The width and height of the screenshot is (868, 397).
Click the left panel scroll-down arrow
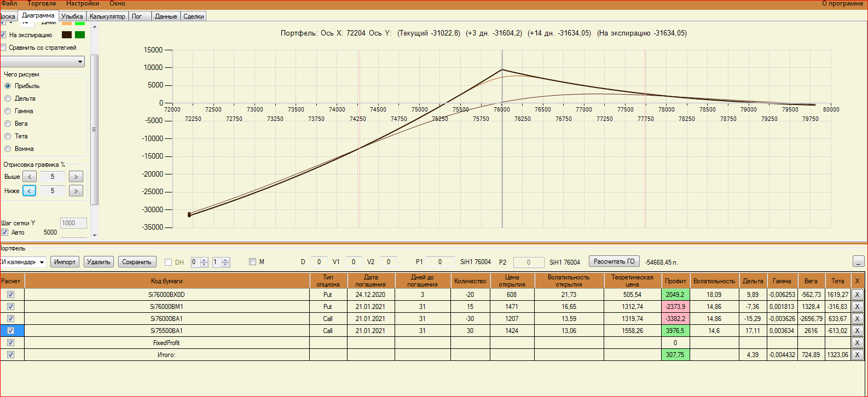pos(95,235)
